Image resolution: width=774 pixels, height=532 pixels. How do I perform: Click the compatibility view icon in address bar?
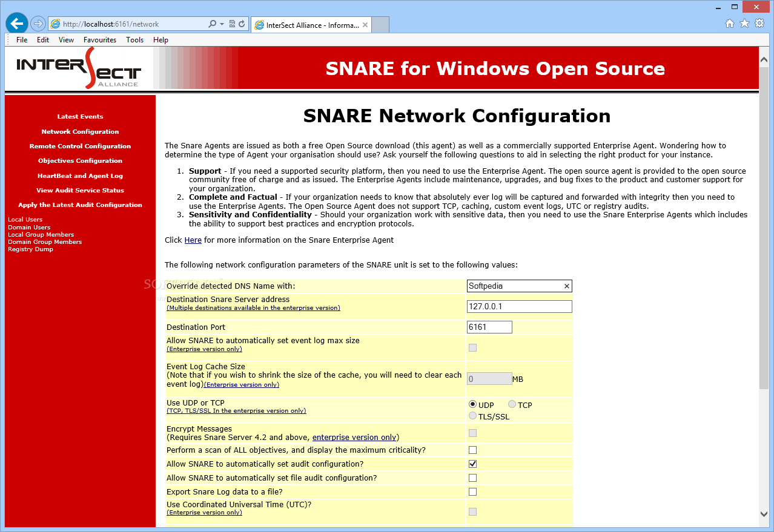tap(232, 24)
